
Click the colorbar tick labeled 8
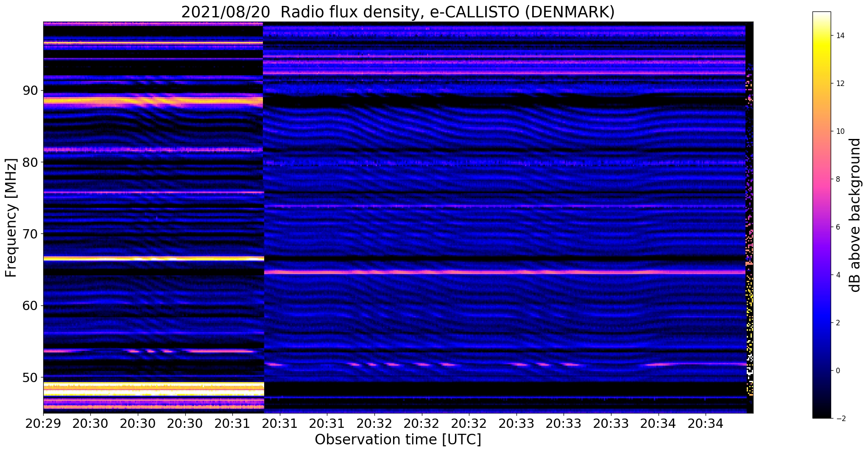(x=838, y=179)
